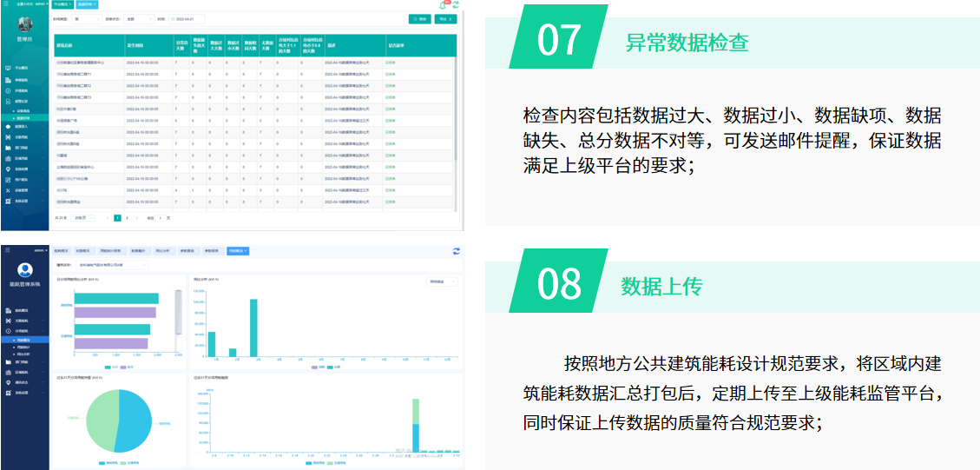The height and width of the screenshot is (470, 980).
Task: Click the jump-to-page number input
Action: point(160,218)
